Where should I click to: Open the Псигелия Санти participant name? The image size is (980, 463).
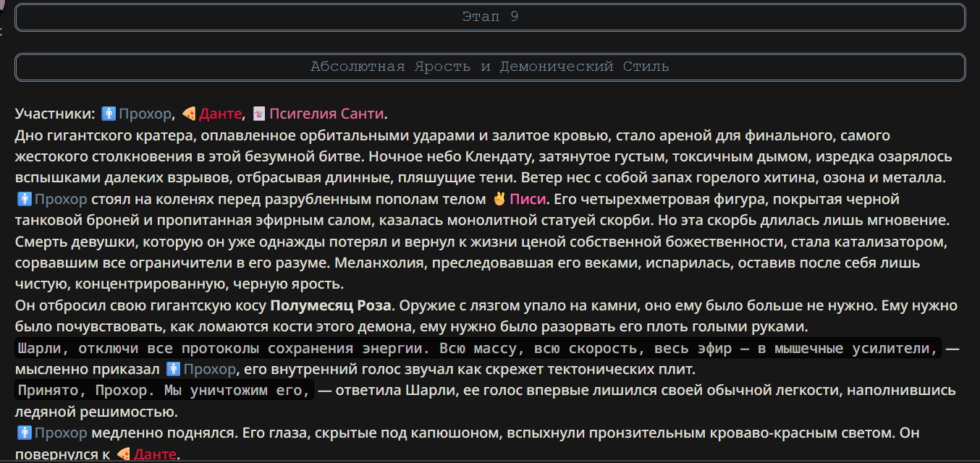click(x=327, y=114)
